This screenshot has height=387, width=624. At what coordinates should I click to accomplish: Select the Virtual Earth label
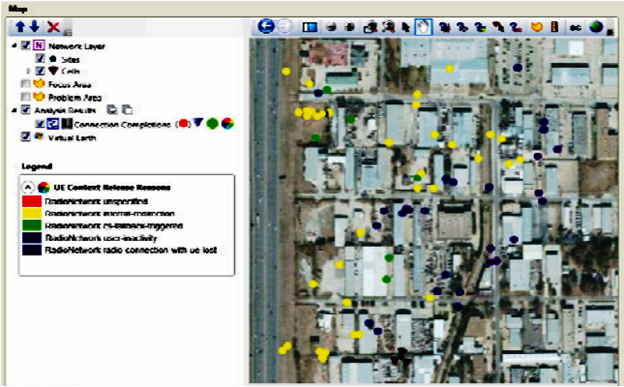(72, 138)
